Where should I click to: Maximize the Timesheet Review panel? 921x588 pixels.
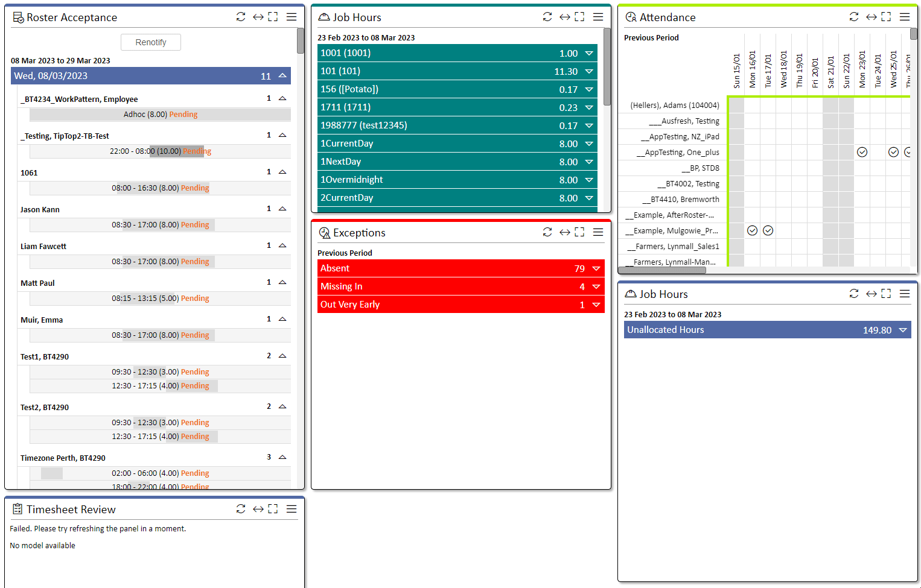(273, 509)
